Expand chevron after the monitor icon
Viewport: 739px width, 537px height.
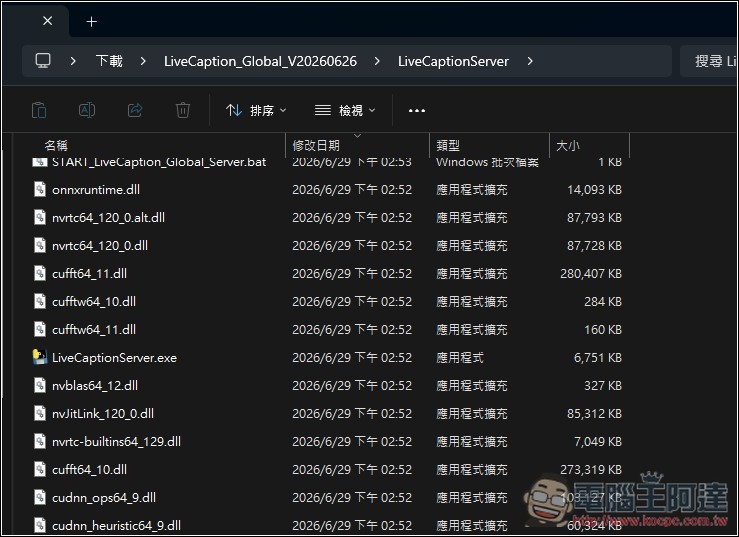pyautogui.click(x=73, y=61)
